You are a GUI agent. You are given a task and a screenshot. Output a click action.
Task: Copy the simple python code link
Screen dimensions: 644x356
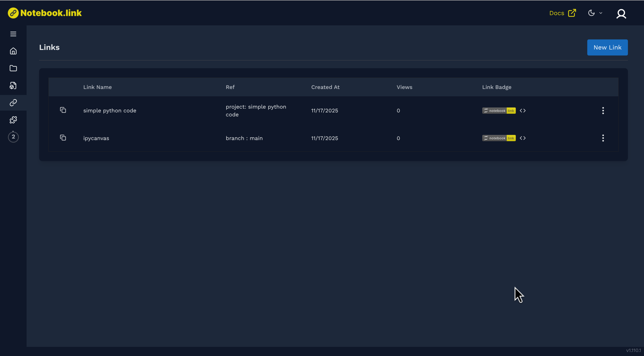click(x=63, y=110)
